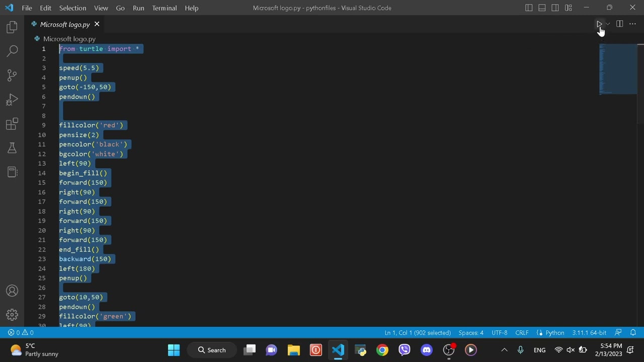The width and height of the screenshot is (644, 362).
Task: Toggle the bottom Panel layout button
Action: point(542,8)
